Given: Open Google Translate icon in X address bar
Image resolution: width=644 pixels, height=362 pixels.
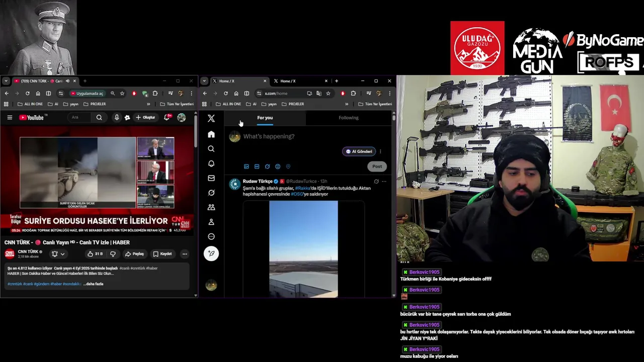Looking at the screenshot, I should [318, 93].
